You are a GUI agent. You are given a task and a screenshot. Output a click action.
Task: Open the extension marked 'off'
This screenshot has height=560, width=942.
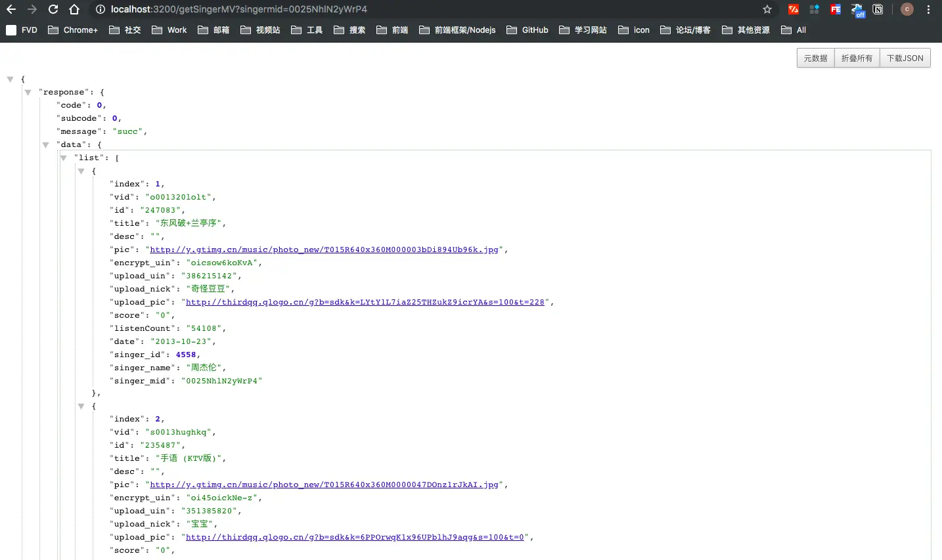click(857, 10)
